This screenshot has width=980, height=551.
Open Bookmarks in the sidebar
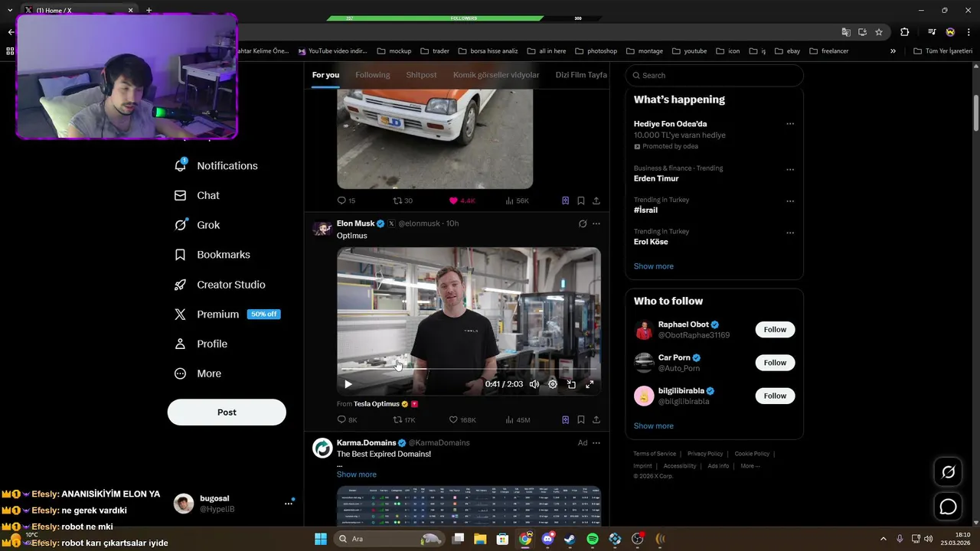point(212,255)
